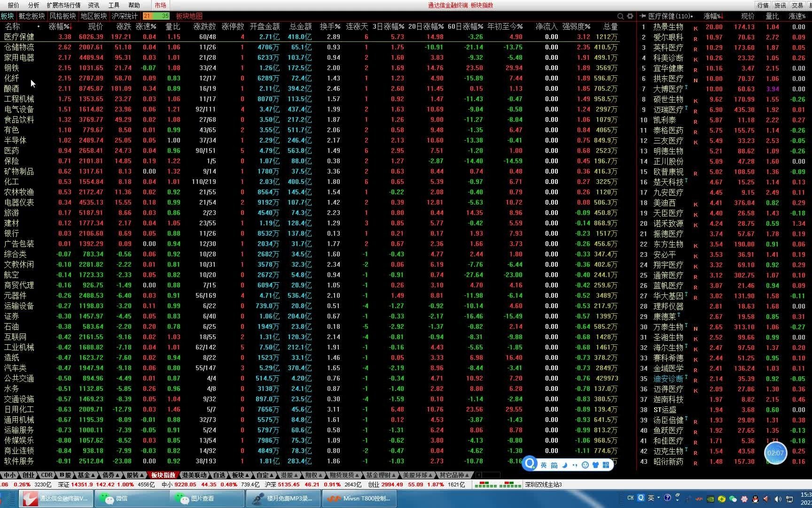Click the blue 02:07 timer circle

pyautogui.click(x=775, y=453)
